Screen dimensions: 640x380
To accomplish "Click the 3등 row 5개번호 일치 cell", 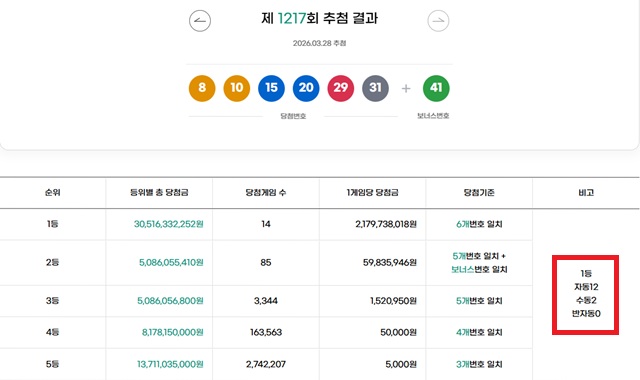I will [479, 301].
